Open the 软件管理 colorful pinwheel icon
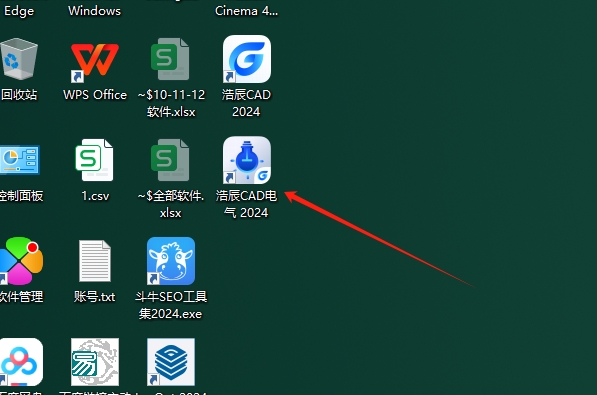The width and height of the screenshot is (597, 395). (21, 261)
